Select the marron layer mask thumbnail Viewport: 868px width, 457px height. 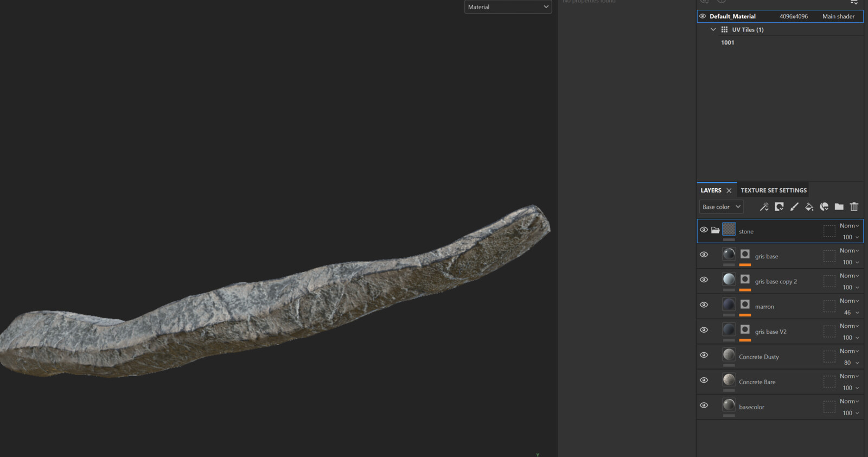click(x=745, y=304)
